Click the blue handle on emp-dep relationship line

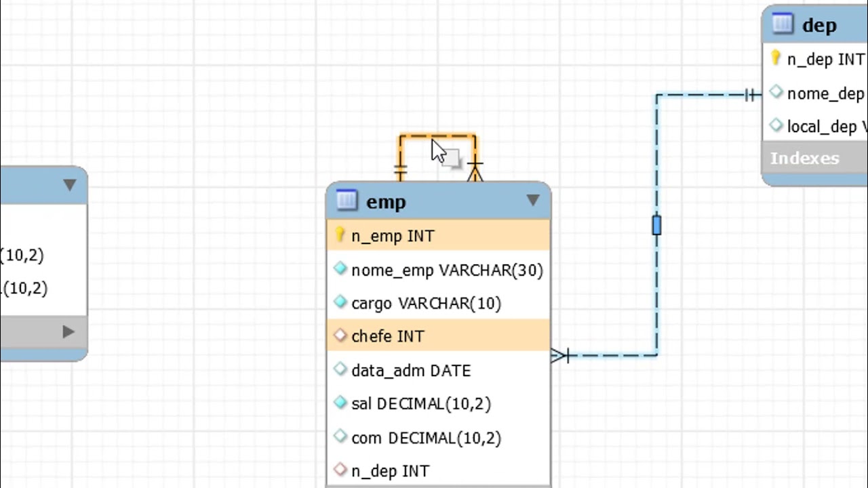656,225
